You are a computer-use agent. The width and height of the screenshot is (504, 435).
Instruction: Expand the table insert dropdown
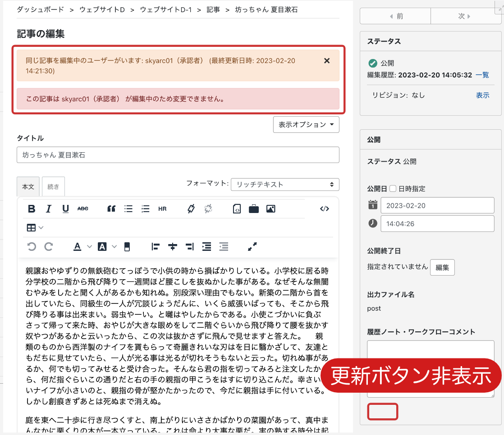click(x=41, y=228)
